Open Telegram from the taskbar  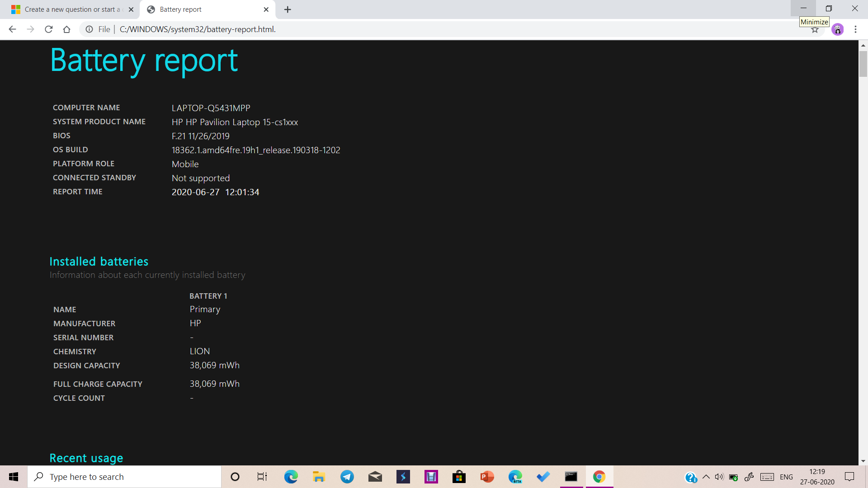(x=347, y=477)
